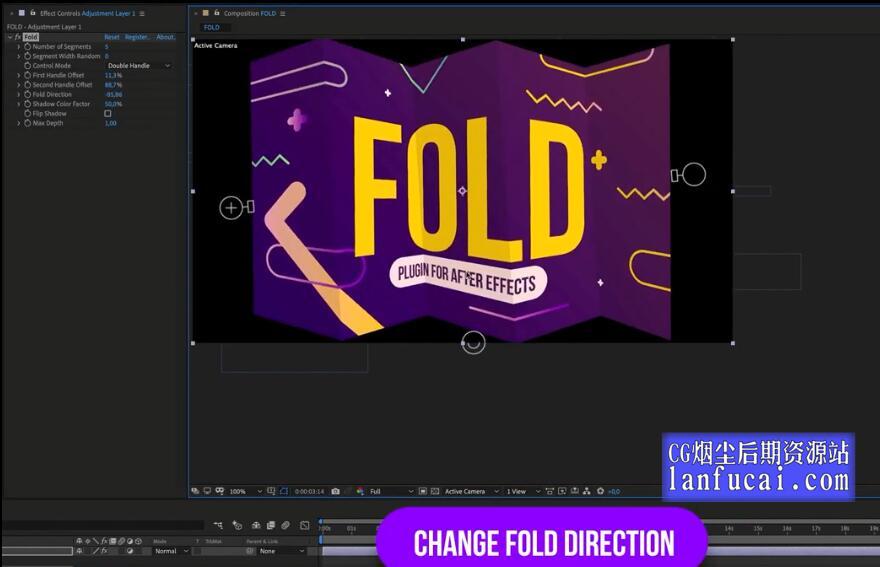Viewport: 880px width, 567px height.
Task: Click the right handle circle in viewer
Action: tap(694, 174)
